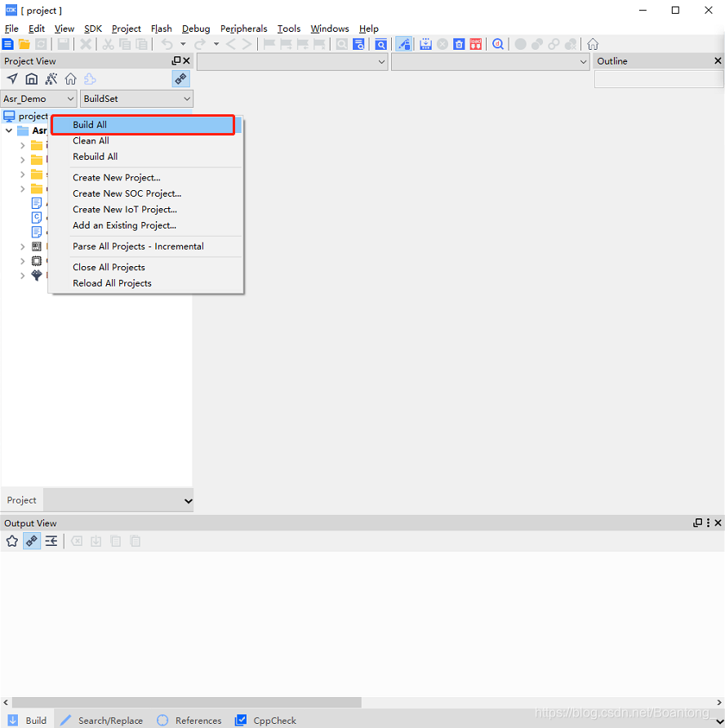Click the gray Save toolbar icon
725x728 pixels.
(x=63, y=44)
